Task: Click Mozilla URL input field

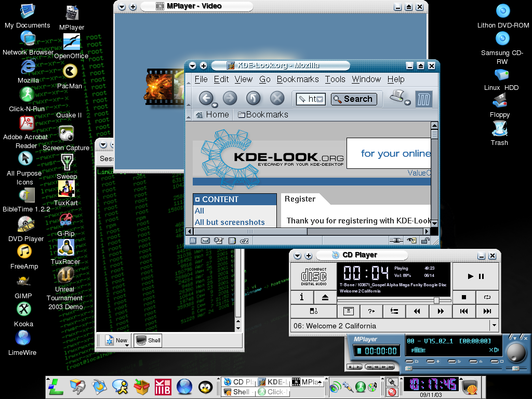Action: pyautogui.click(x=312, y=99)
